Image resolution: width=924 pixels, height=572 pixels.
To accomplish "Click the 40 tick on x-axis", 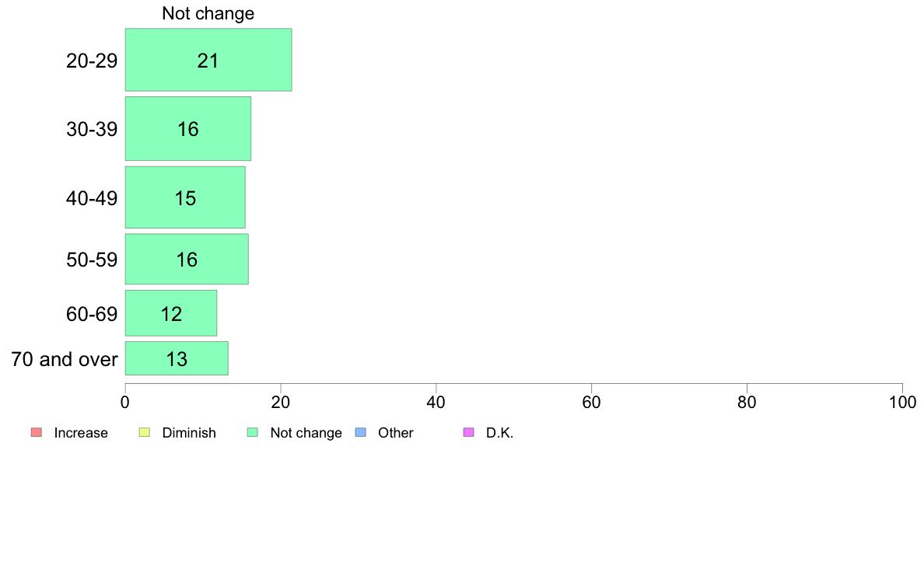I will [x=436, y=403].
